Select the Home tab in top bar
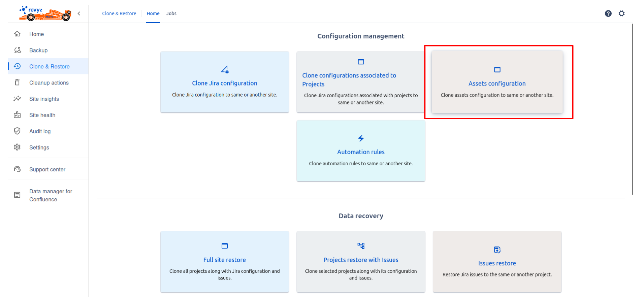The image size is (644, 297). click(153, 13)
